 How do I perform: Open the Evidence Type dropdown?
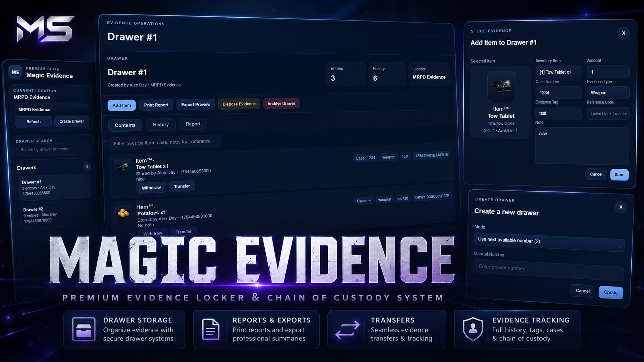pos(608,93)
